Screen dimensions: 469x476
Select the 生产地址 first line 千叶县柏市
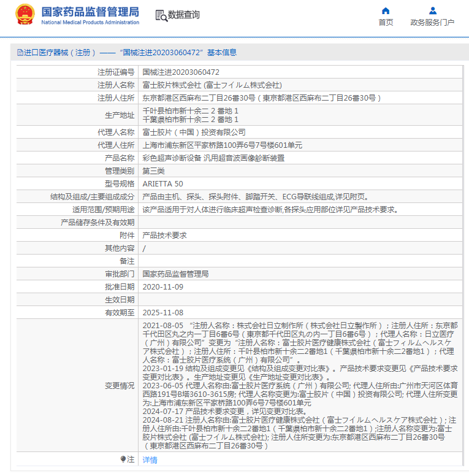[190, 111]
